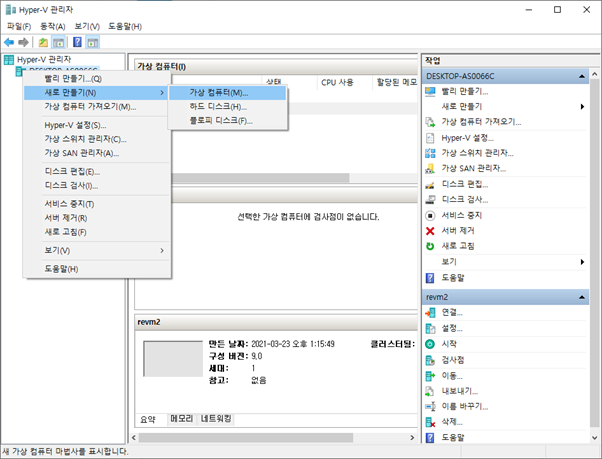
Task: Open the 동작(A) menu
Action: 53,26
